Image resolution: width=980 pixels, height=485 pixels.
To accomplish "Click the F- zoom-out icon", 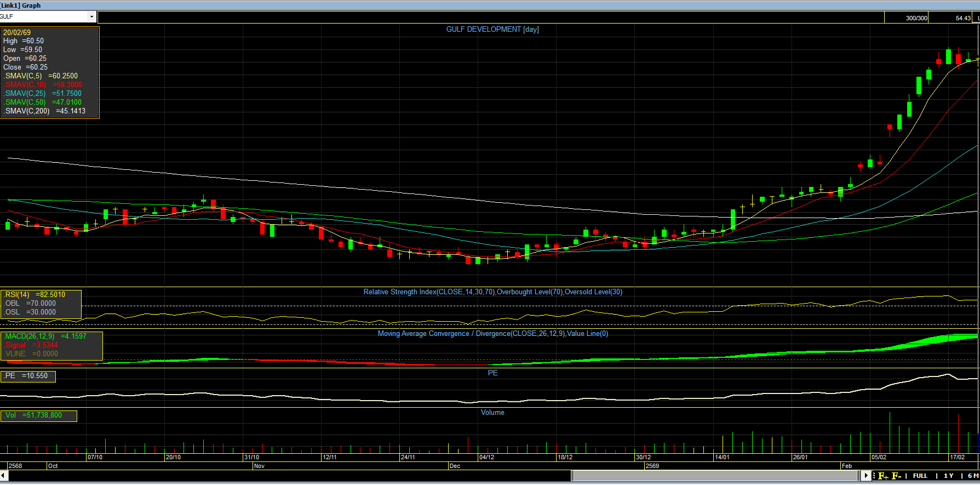I will coord(896,476).
